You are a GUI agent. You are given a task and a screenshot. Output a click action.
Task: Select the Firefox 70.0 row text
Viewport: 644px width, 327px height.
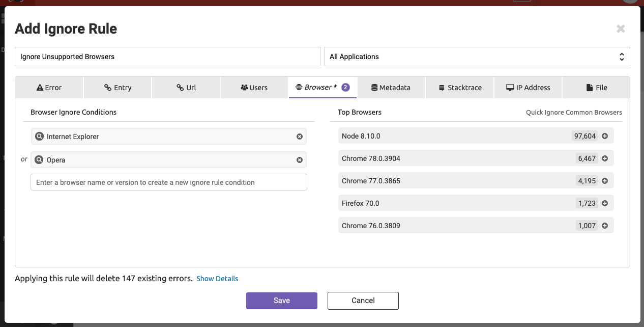tap(361, 203)
